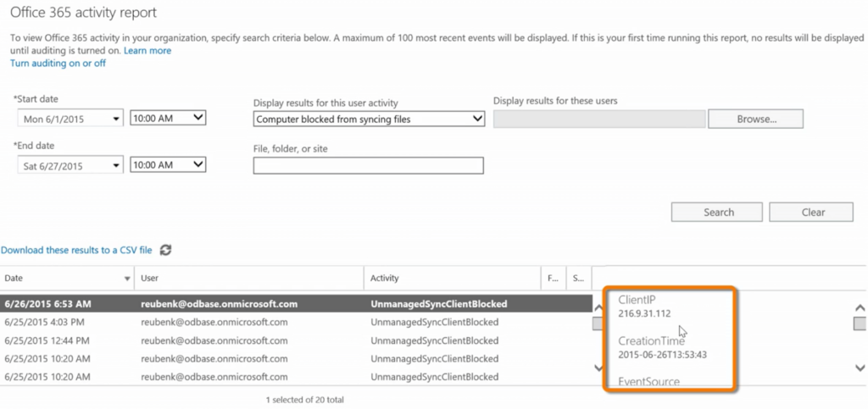Click the details pane scroll up arrow
The height and width of the screenshot is (409, 868).
click(860, 307)
